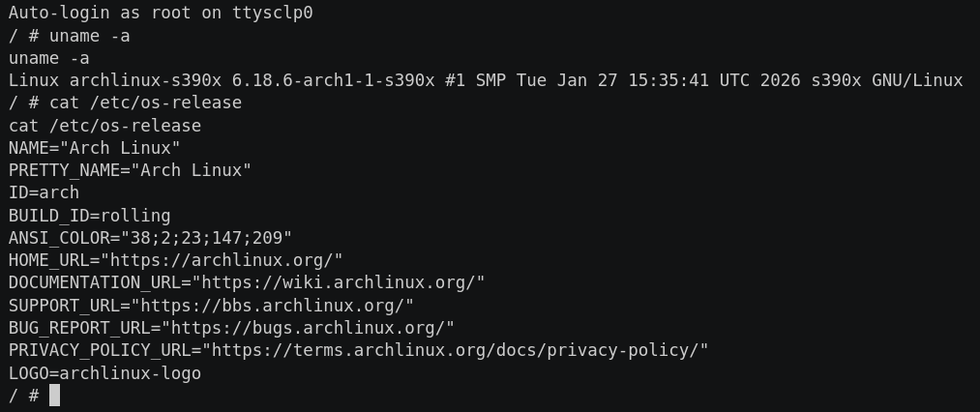980x412 pixels.
Task: Open the https://archlinux.org/ home URL
Action: (x=226, y=260)
